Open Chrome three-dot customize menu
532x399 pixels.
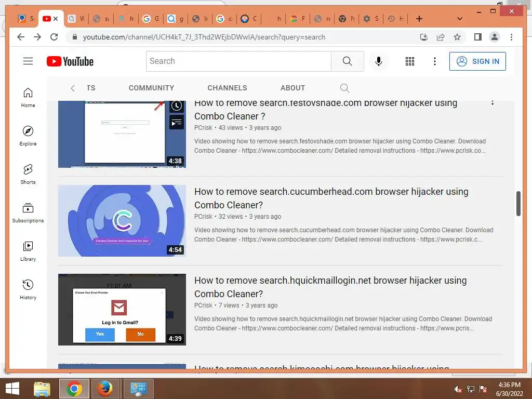[511, 37]
